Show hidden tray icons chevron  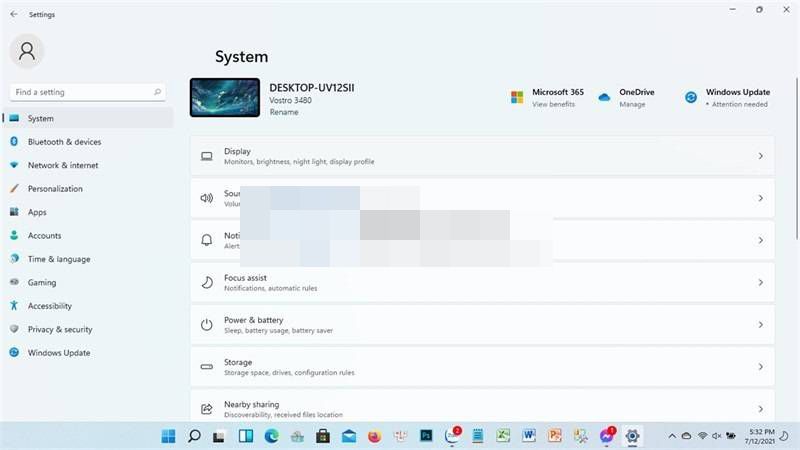672,436
